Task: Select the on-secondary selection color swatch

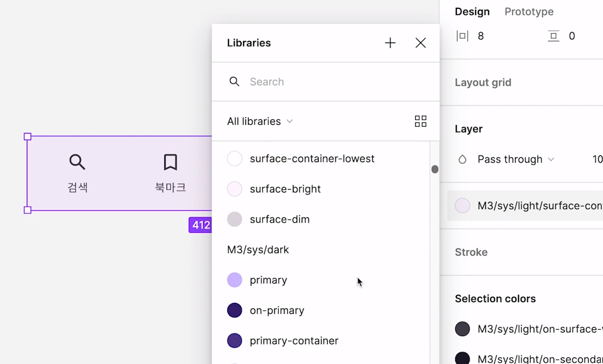Action: coord(462,358)
